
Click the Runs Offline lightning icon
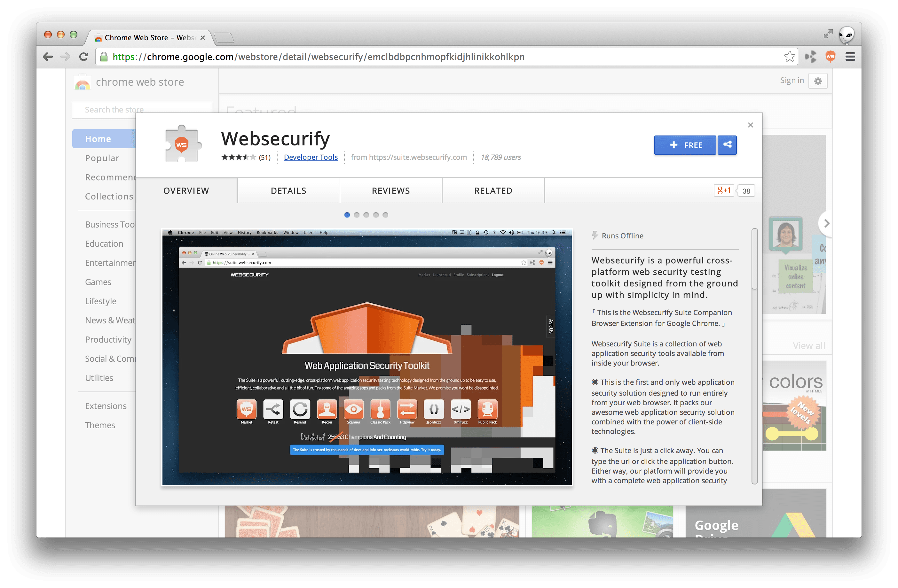pos(595,236)
